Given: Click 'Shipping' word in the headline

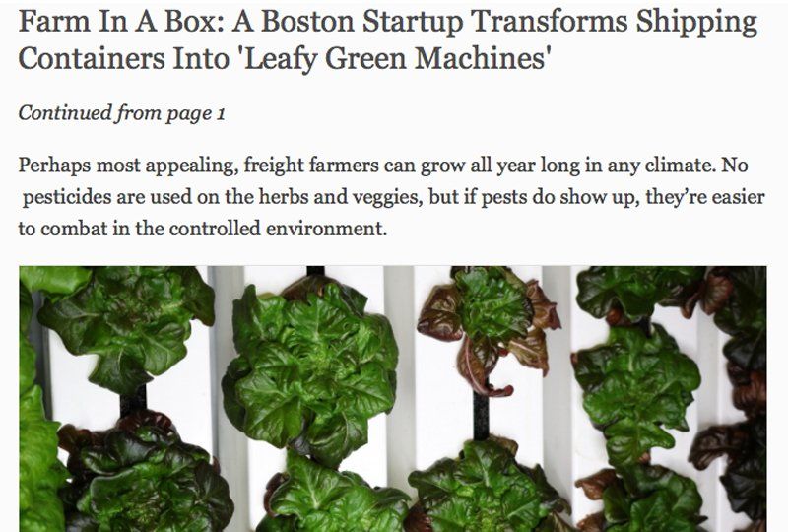Looking at the screenshot, I should 695,23.
